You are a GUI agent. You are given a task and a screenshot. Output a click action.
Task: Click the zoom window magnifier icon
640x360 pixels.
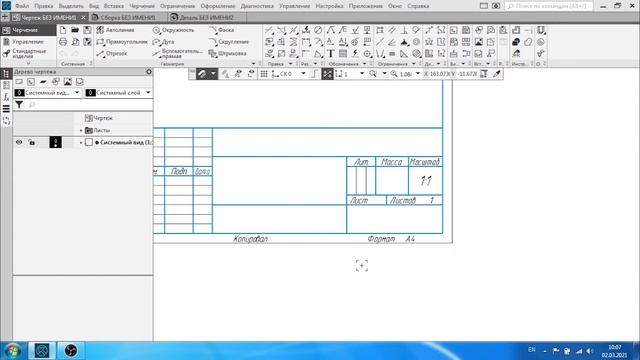(x=373, y=74)
